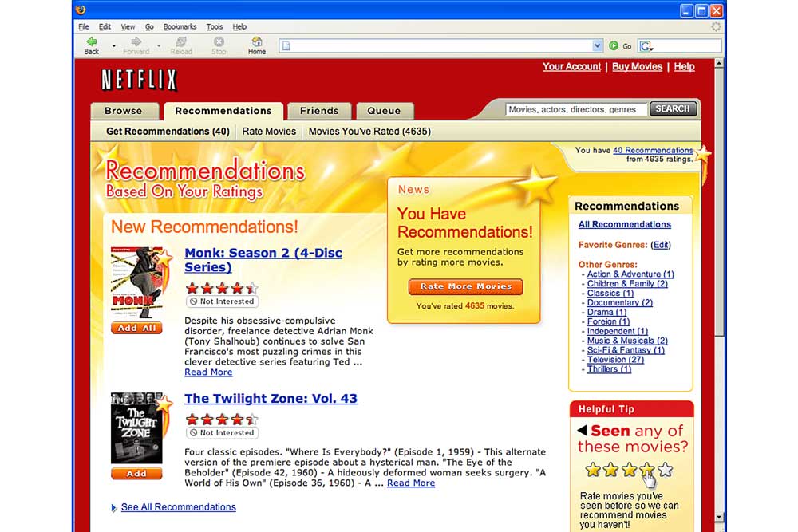Select Get Recommendations (40) subtab

click(168, 132)
